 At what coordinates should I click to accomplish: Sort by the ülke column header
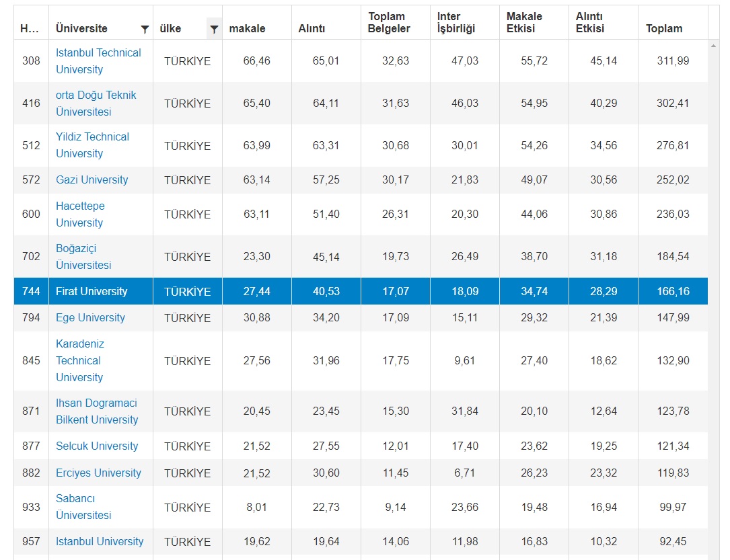point(170,28)
